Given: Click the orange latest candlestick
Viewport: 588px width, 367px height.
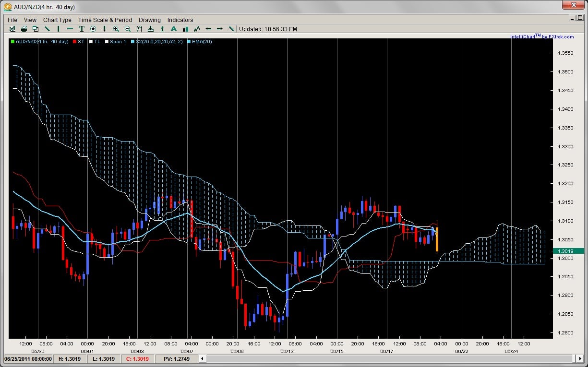Looking at the screenshot, I should [437, 238].
